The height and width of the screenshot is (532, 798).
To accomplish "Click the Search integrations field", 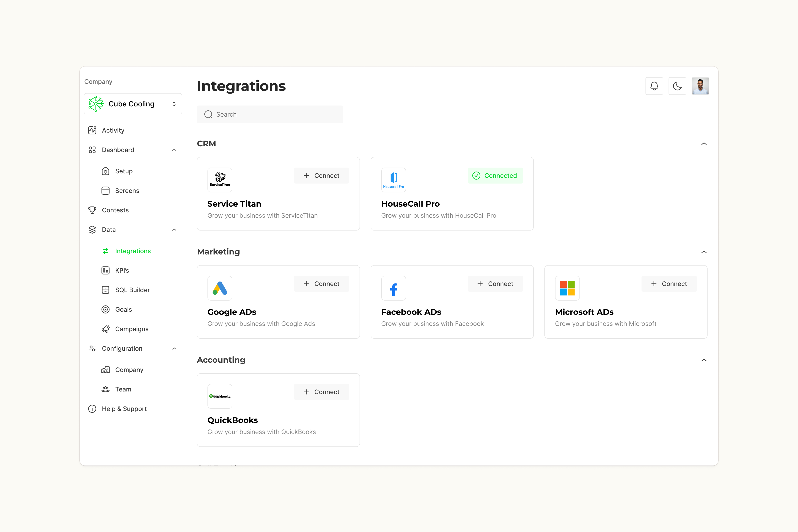I will pyautogui.click(x=270, y=114).
